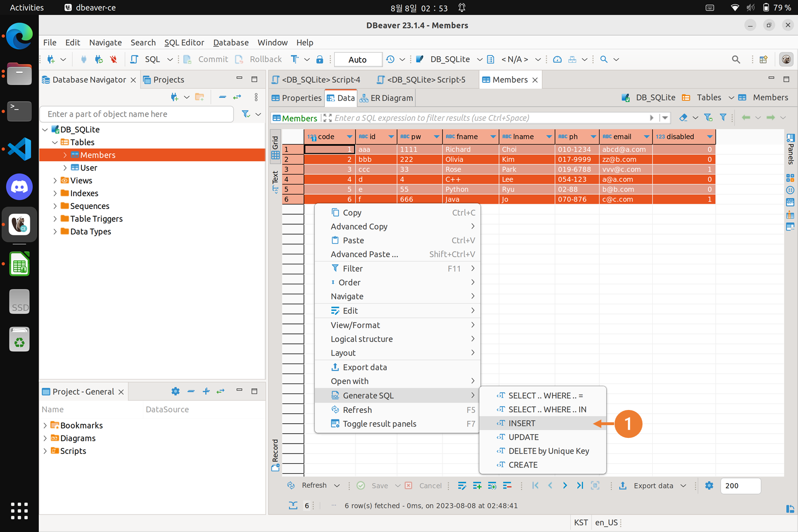Go to the first row icon

click(x=535, y=486)
